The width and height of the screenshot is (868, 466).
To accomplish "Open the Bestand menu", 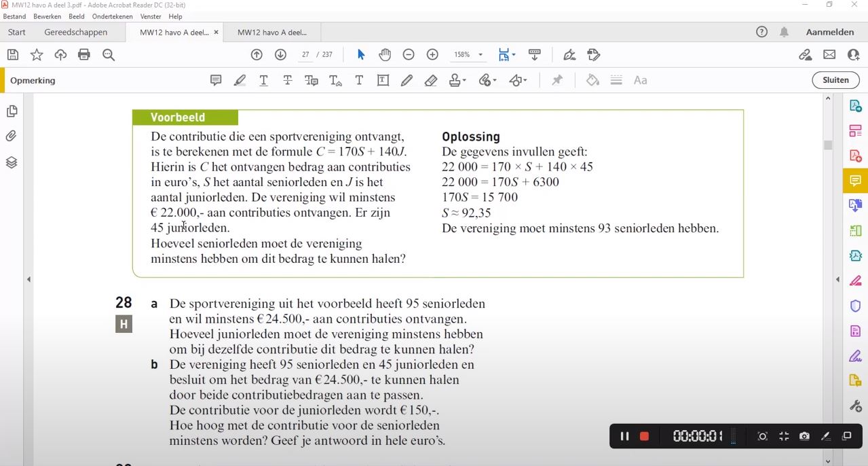I will [x=15, y=16].
